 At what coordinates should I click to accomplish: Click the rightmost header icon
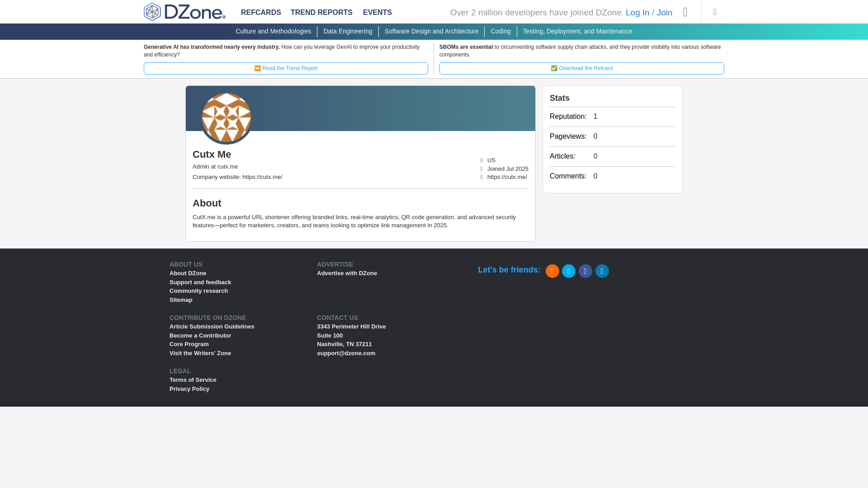coord(715,12)
